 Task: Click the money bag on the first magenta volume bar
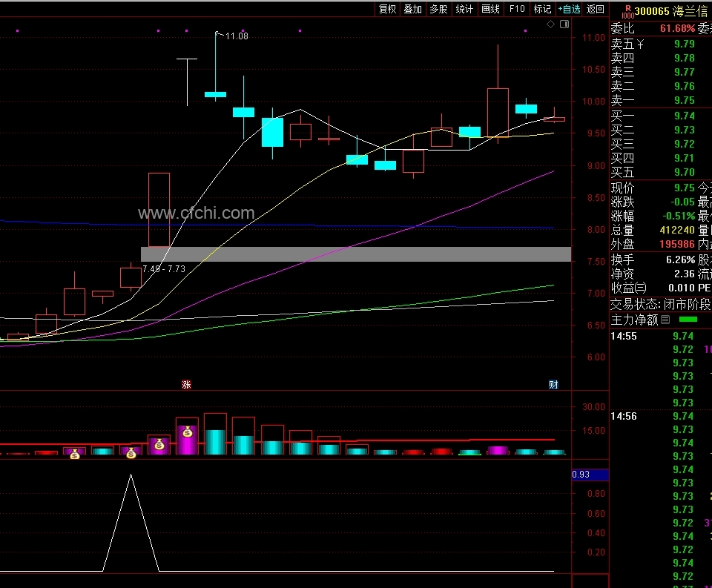(x=75, y=454)
